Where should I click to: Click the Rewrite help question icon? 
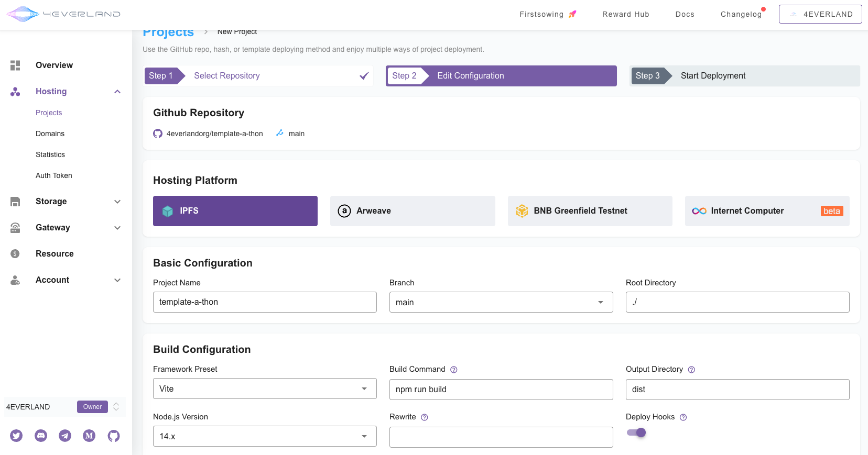pyautogui.click(x=425, y=417)
